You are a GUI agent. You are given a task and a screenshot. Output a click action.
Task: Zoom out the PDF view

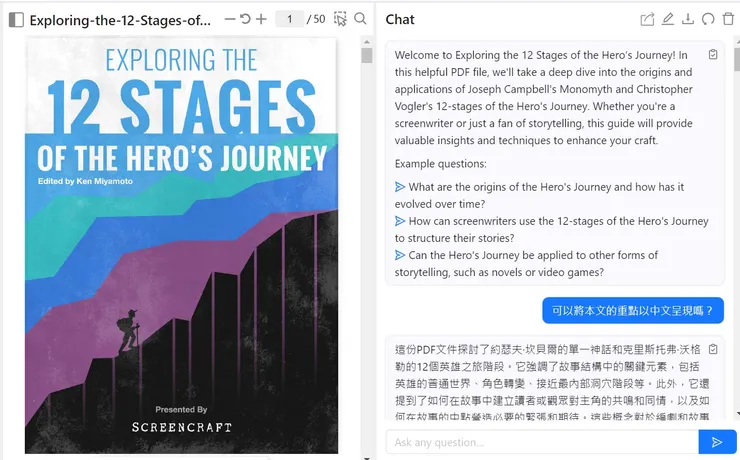pyautogui.click(x=230, y=19)
